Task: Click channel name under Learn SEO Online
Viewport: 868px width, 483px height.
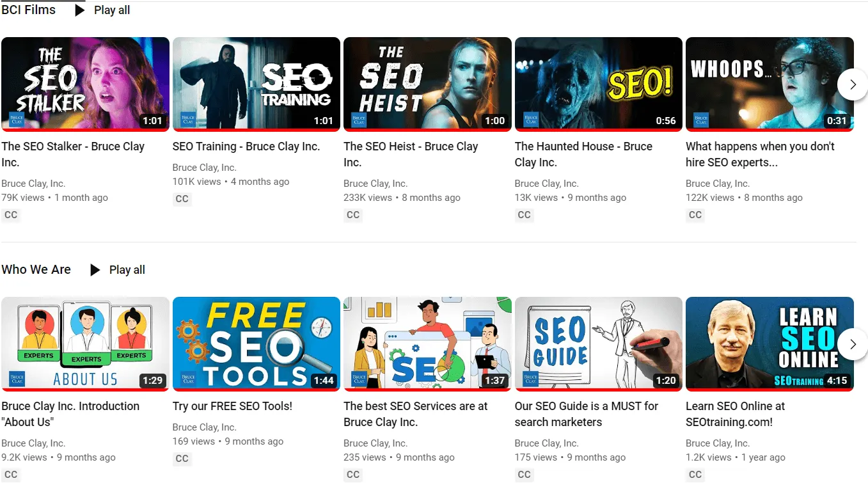Action: pyautogui.click(x=718, y=443)
